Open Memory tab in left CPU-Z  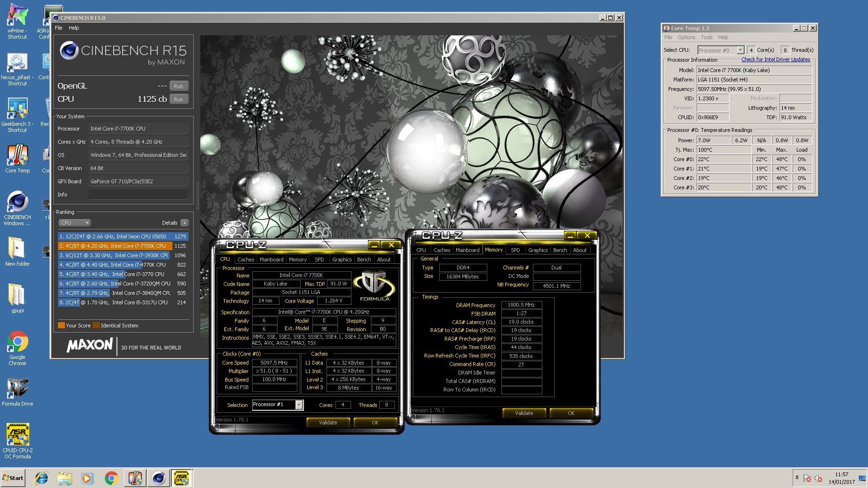tap(298, 260)
